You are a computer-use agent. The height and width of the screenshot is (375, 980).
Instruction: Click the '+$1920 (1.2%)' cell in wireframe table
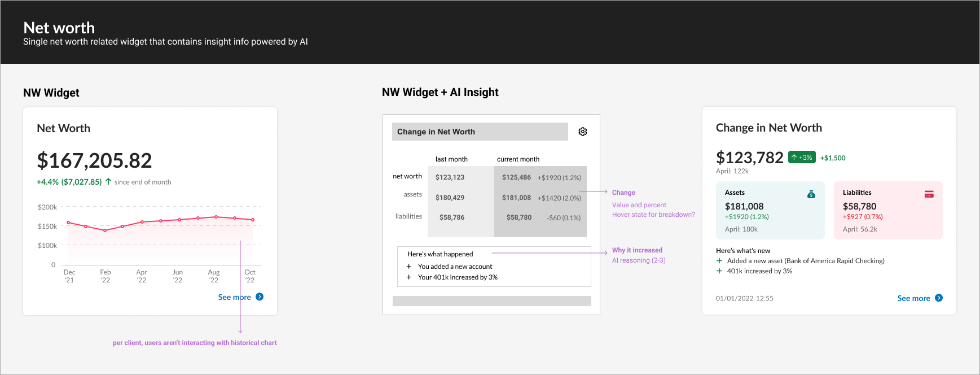(x=559, y=178)
